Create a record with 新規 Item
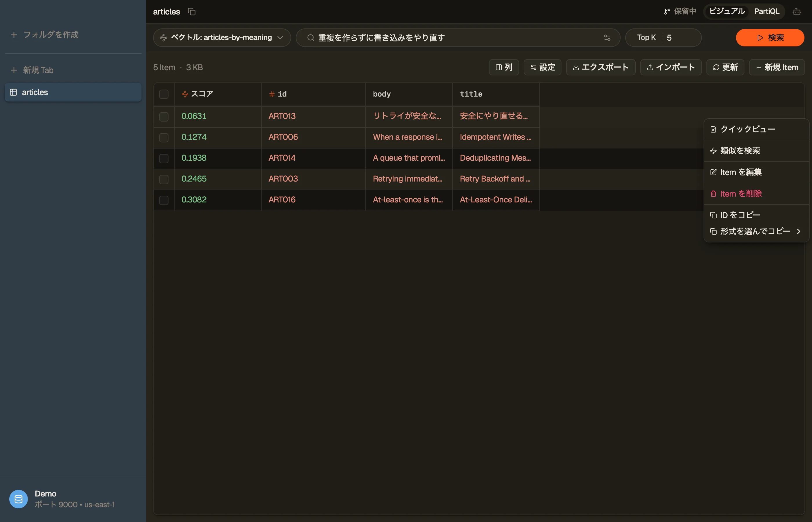Viewport: 812px width, 522px height. (777, 68)
